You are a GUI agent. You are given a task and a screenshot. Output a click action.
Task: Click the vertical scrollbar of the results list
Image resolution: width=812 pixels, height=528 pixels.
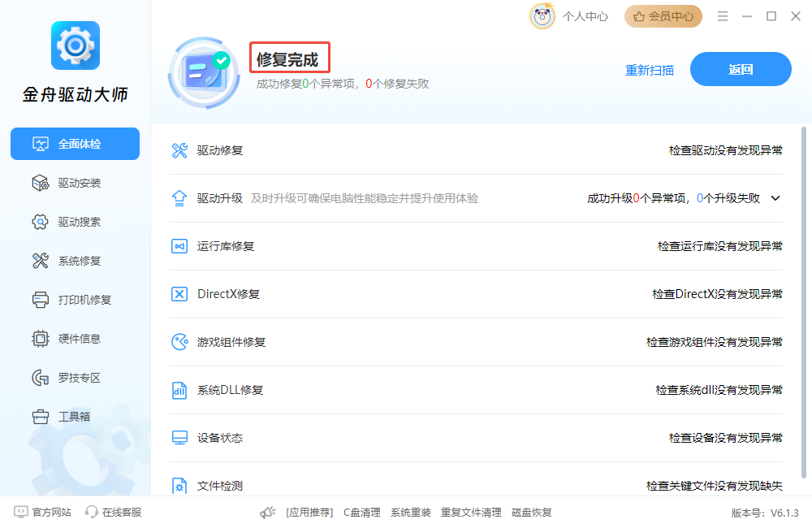click(x=804, y=303)
